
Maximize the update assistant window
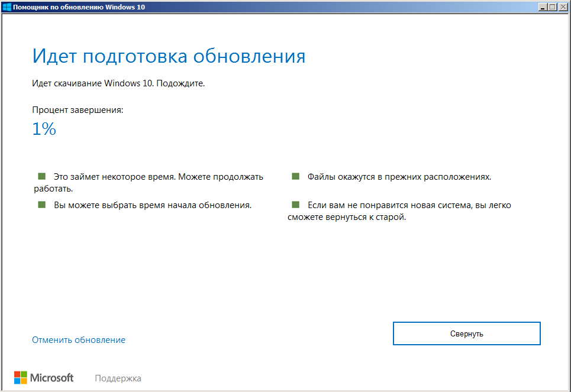(553, 7)
